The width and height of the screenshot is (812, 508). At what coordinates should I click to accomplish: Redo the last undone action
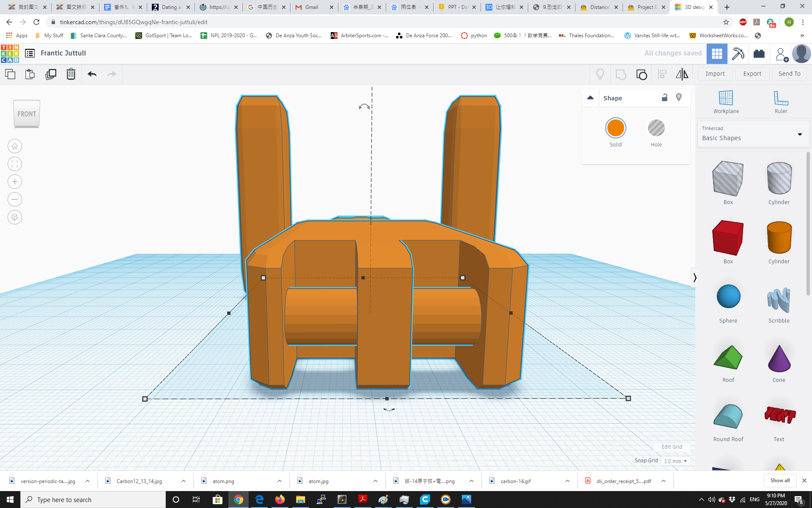click(x=112, y=74)
